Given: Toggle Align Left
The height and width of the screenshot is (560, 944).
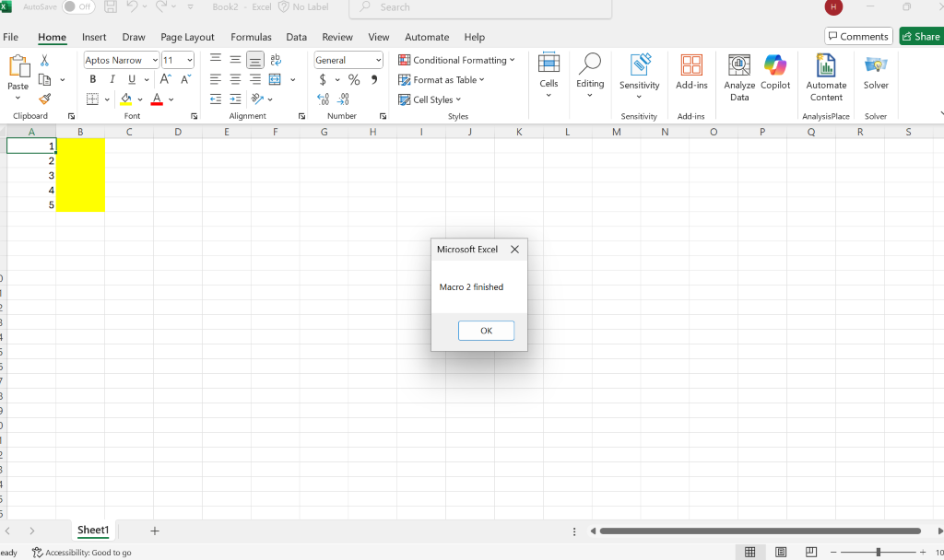Looking at the screenshot, I should point(216,79).
